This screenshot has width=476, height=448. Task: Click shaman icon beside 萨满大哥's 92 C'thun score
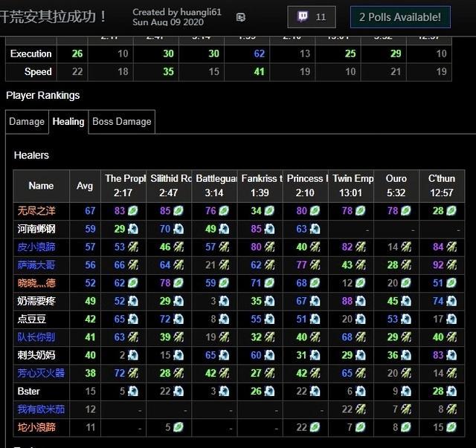point(451,265)
